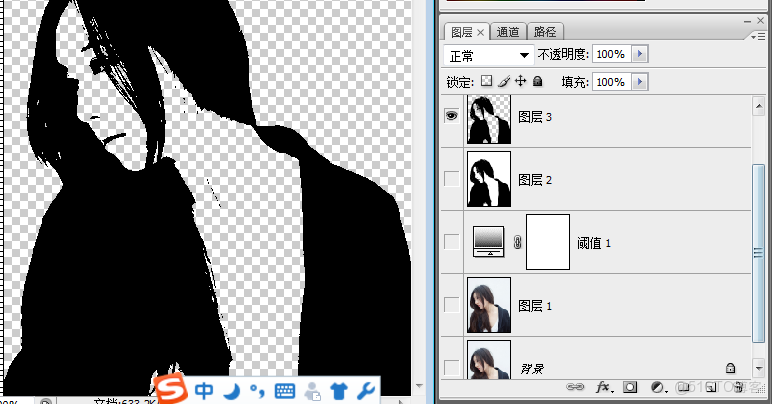Click the 图层 3 layer name
This screenshot has height=404, width=772.
pos(535,117)
